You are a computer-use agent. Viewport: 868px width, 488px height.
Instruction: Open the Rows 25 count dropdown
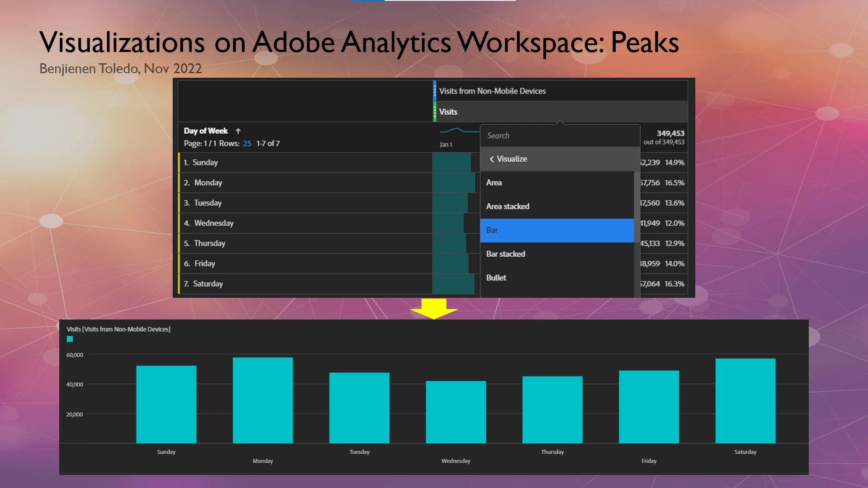click(247, 144)
